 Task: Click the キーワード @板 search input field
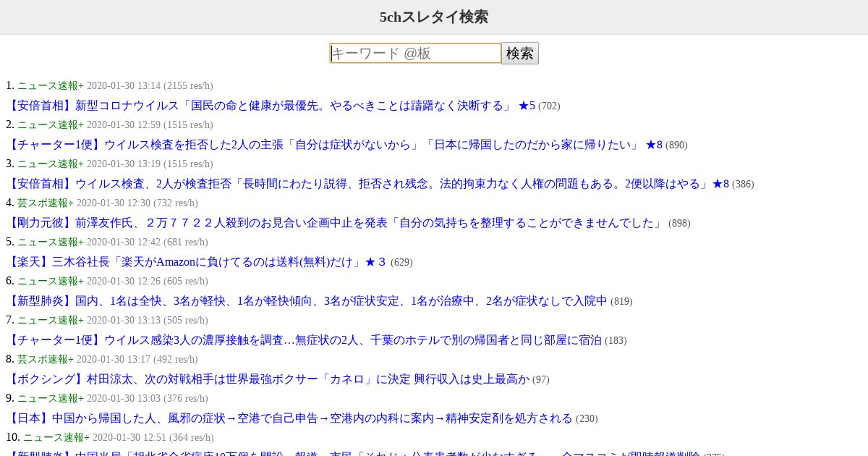pyautogui.click(x=415, y=54)
